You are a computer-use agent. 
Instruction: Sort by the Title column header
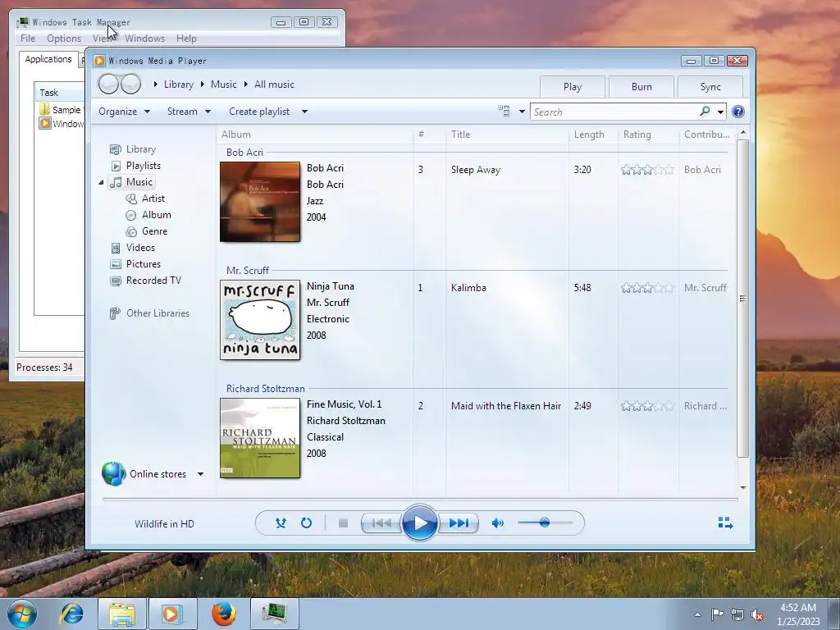tap(507, 135)
